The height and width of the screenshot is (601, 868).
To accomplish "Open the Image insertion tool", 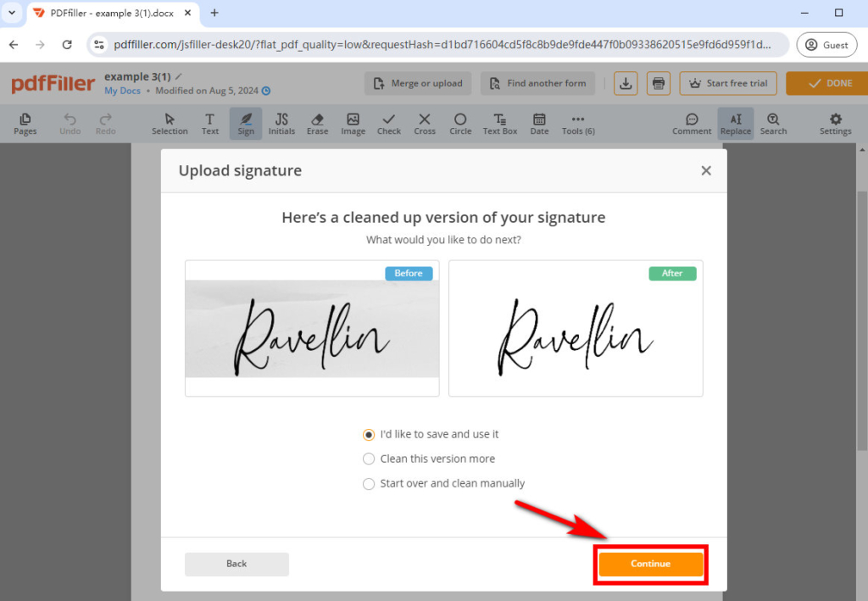I will [353, 124].
